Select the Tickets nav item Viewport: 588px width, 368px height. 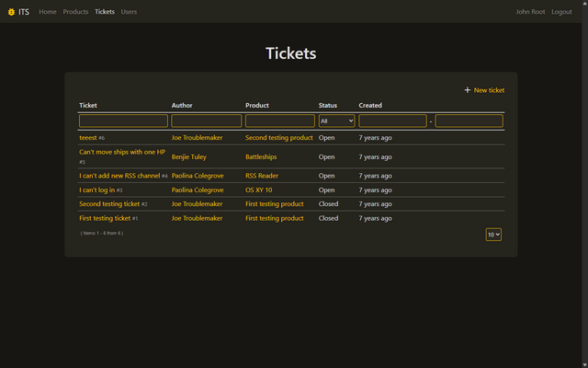pyautogui.click(x=105, y=12)
